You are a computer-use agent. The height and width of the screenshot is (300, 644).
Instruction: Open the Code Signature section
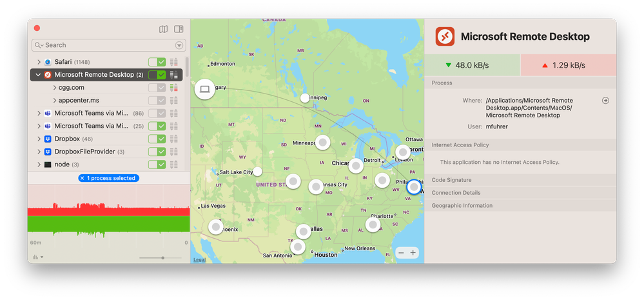(x=520, y=180)
